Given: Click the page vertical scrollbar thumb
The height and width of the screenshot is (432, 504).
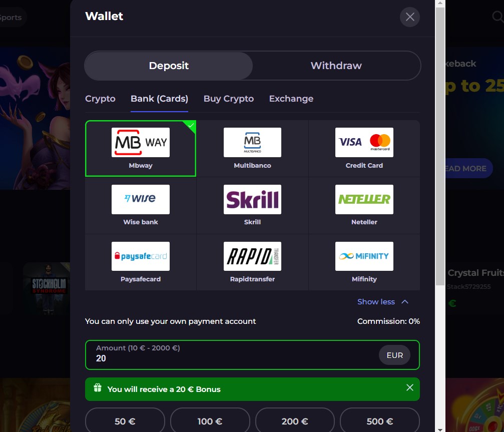Looking at the screenshot, I should [x=440, y=146].
